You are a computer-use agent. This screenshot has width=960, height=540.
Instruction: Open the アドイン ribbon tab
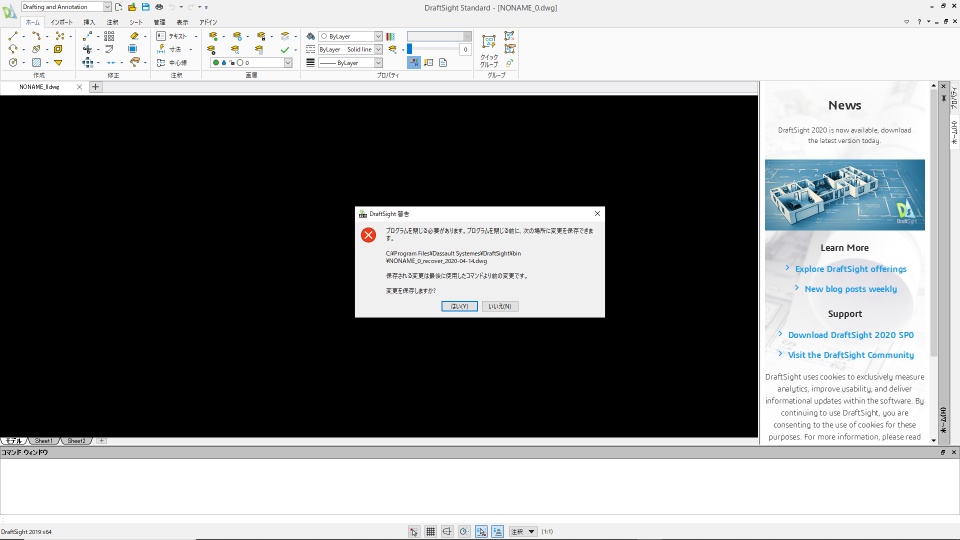(x=208, y=22)
